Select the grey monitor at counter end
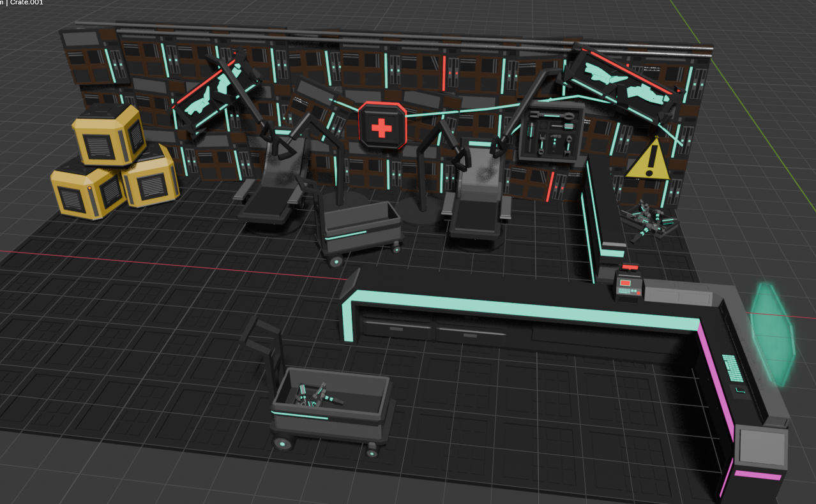 763,447
